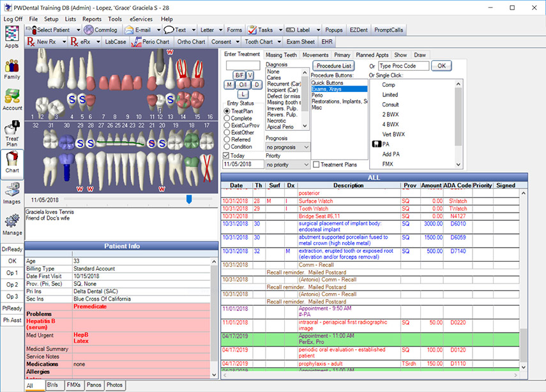
Task: Open the Prognosis dropdown
Action: pyautogui.click(x=287, y=147)
